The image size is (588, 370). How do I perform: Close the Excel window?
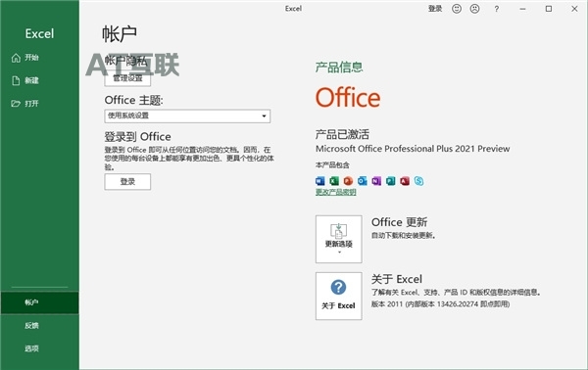[574, 9]
